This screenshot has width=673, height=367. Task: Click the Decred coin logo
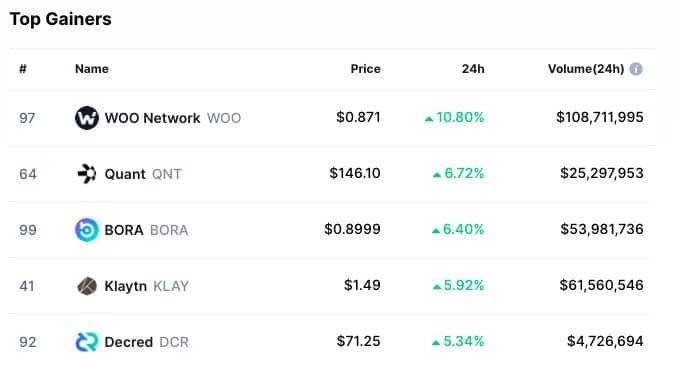click(87, 342)
